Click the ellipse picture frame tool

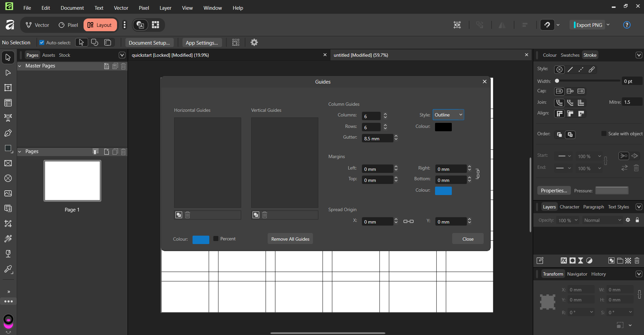8,178
